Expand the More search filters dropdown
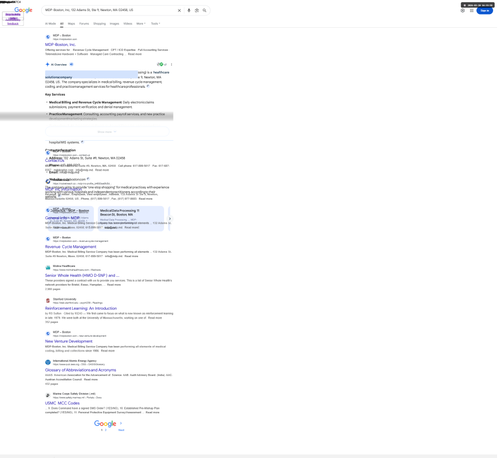 [141, 24]
